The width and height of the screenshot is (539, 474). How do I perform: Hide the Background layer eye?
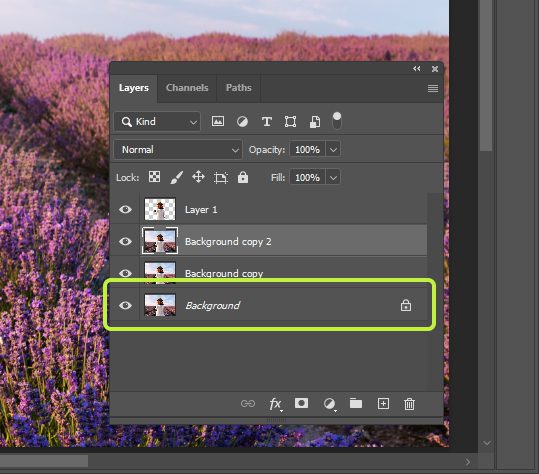click(x=125, y=305)
